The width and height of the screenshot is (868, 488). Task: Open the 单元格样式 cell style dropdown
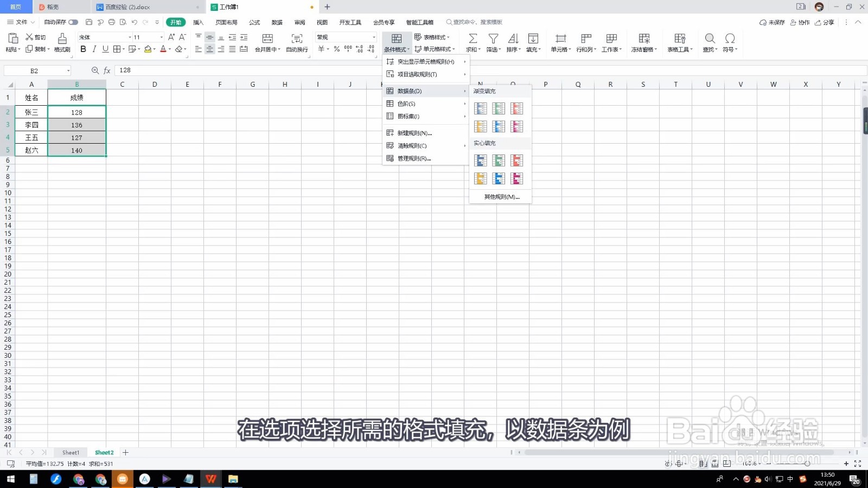(x=435, y=49)
